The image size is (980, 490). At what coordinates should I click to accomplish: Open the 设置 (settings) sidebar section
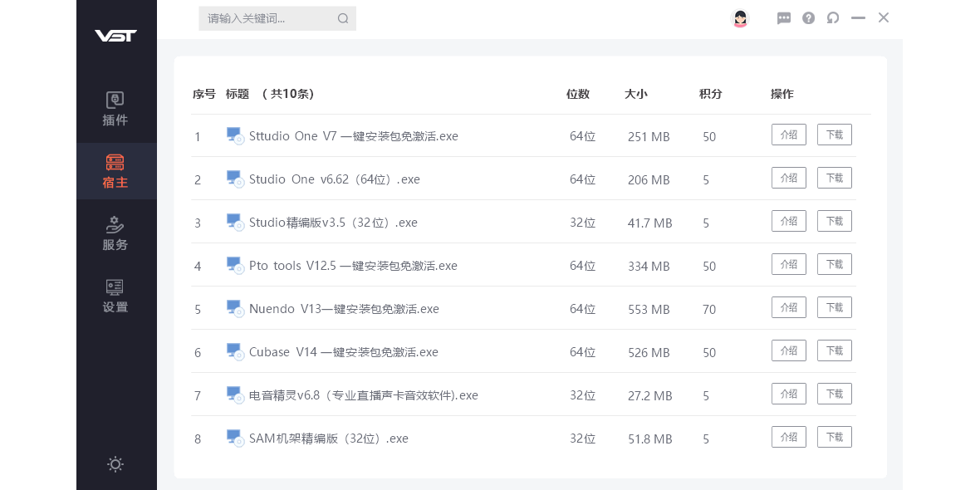pyautogui.click(x=115, y=296)
